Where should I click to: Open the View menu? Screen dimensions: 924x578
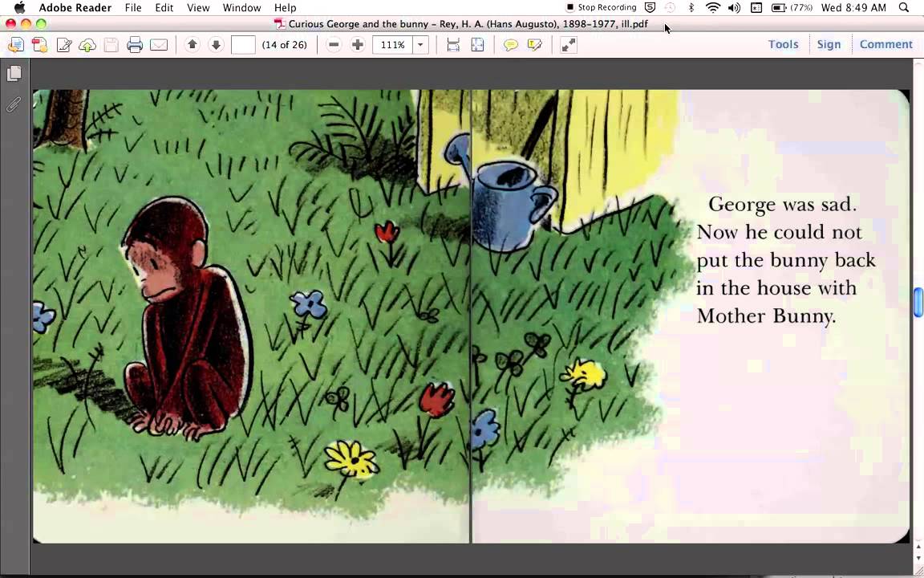198,8
